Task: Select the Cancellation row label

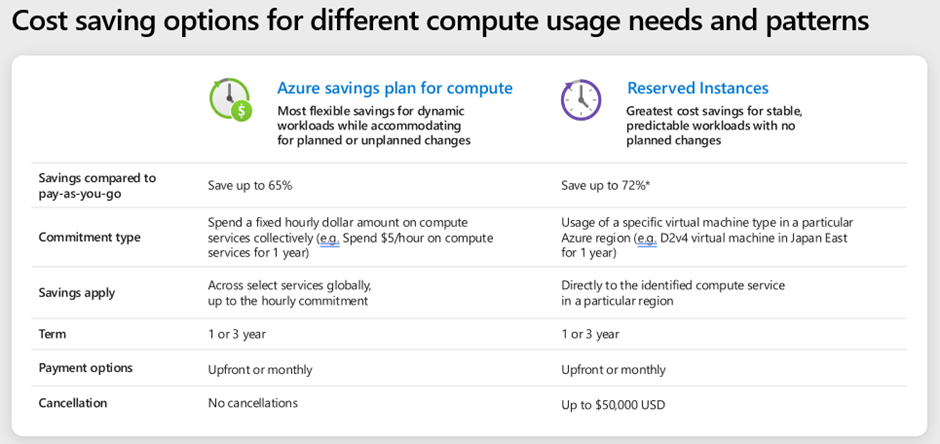Action: click(73, 403)
